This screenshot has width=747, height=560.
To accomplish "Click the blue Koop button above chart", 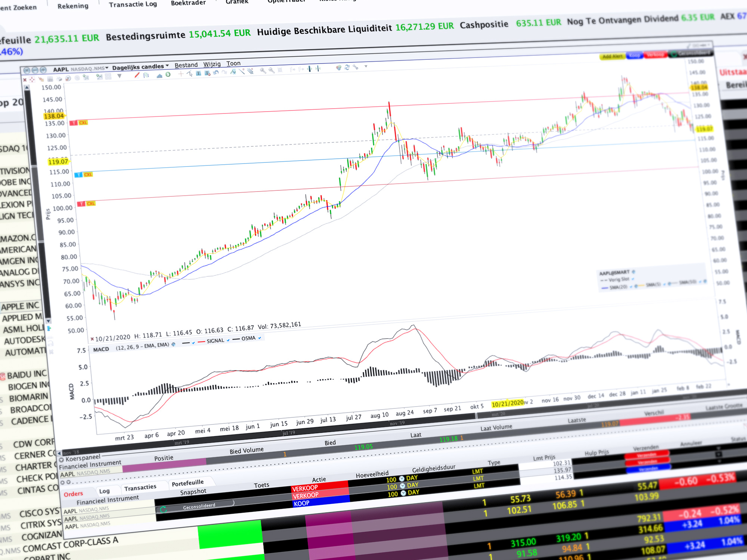I will point(634,56).
